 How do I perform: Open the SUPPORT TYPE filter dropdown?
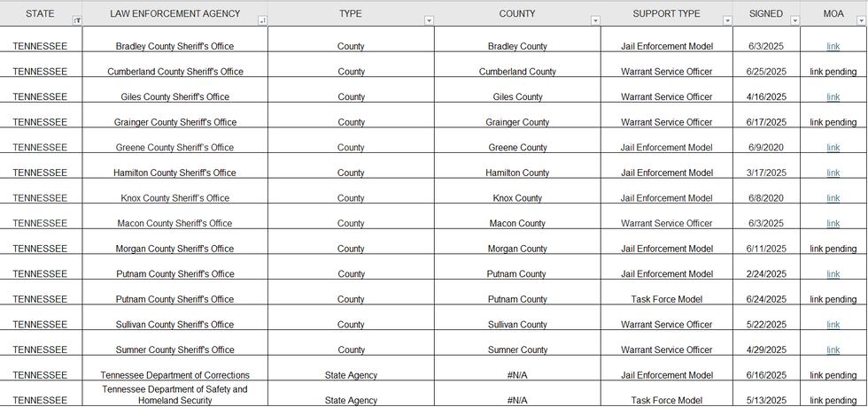click(727, 20)
